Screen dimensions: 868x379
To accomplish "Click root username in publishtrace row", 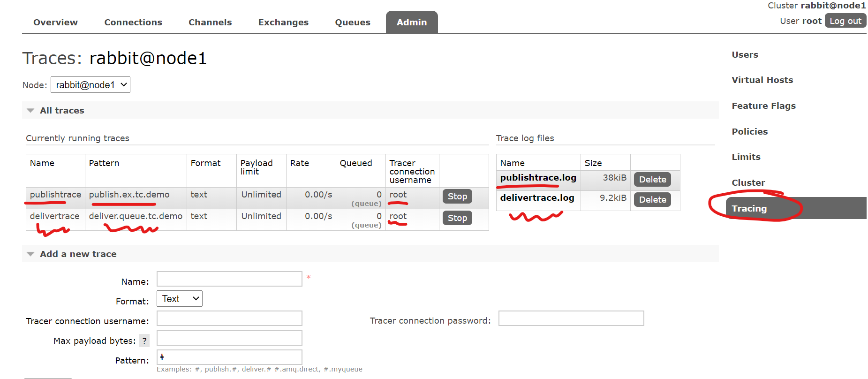I will [x=398, y=195].
